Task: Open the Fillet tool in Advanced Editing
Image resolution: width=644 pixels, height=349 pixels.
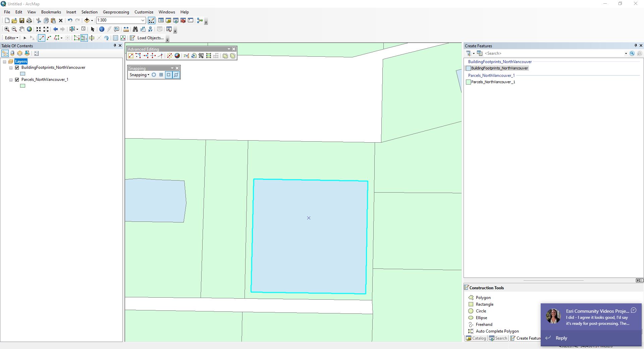Action: tap(138, 56)
